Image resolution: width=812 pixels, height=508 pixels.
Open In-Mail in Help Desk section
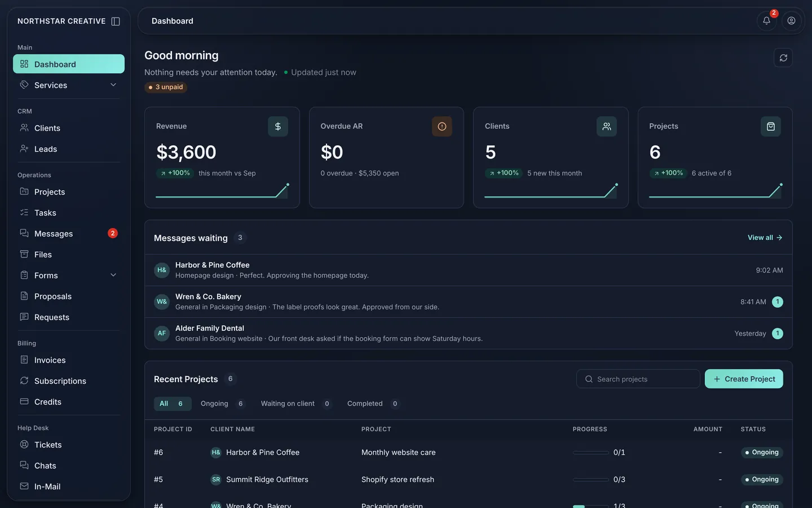click(x=69, y=487)
